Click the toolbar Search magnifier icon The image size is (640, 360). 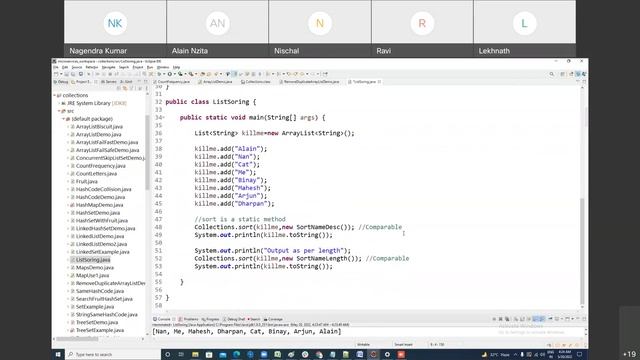tap(551, 74)
